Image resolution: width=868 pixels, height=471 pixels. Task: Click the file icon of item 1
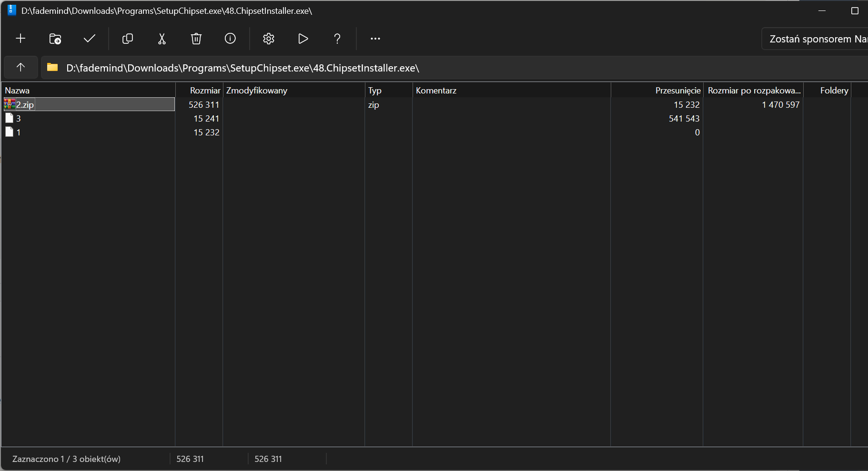click(x=9, y=132)
